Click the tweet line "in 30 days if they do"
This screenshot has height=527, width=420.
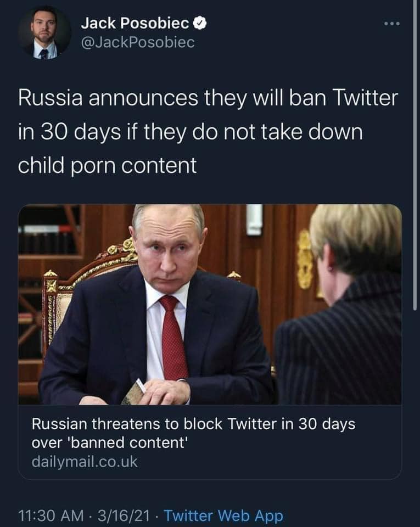click(x=190, y=132)
